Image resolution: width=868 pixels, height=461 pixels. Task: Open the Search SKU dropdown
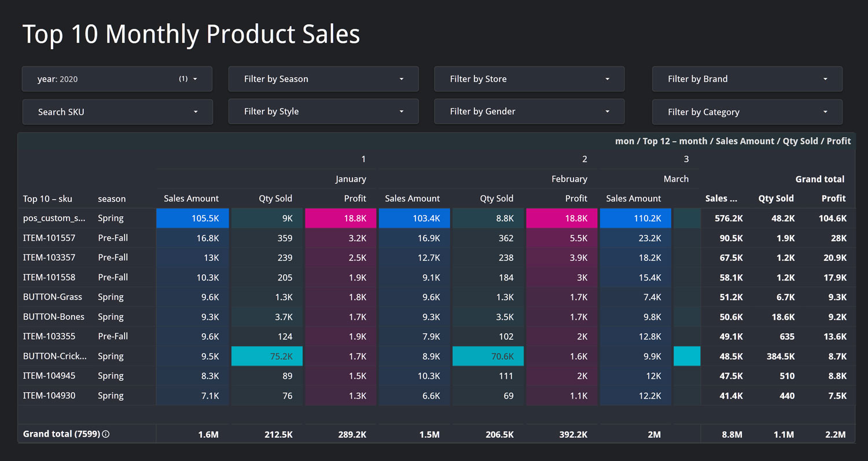pyautogui.click(x=117, y=112)
